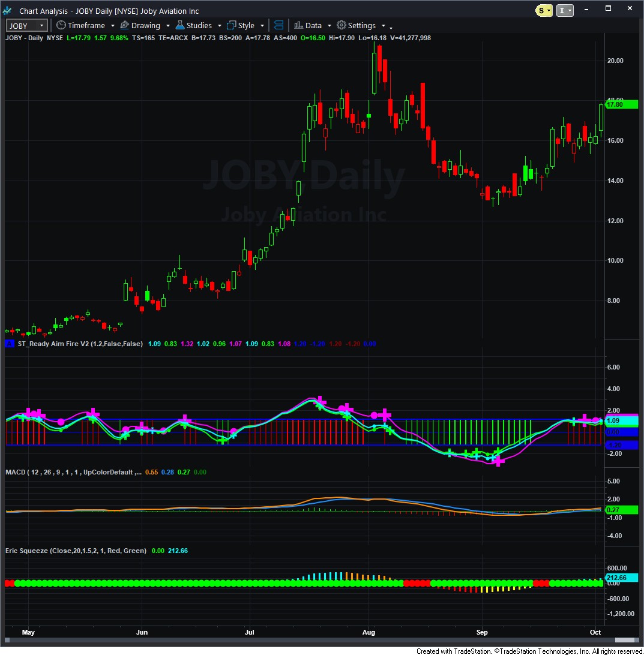Image resolution: width=644 pixels, height=655 pixels.
Task: Click the toolbar overflow arrow after Settings
Action: 391,28
